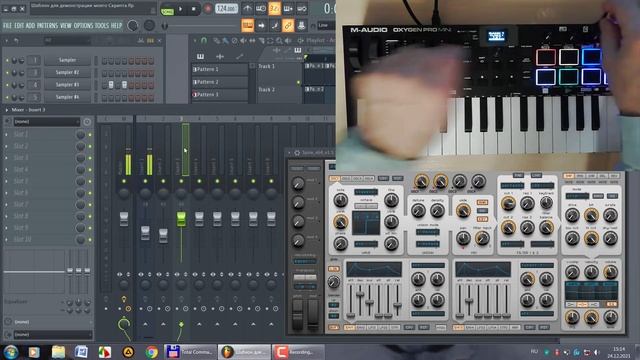This screenshot has height=360, width=640.
Task: Open the FILE menu
Action: pyautogui.click(x=7, y=25)
